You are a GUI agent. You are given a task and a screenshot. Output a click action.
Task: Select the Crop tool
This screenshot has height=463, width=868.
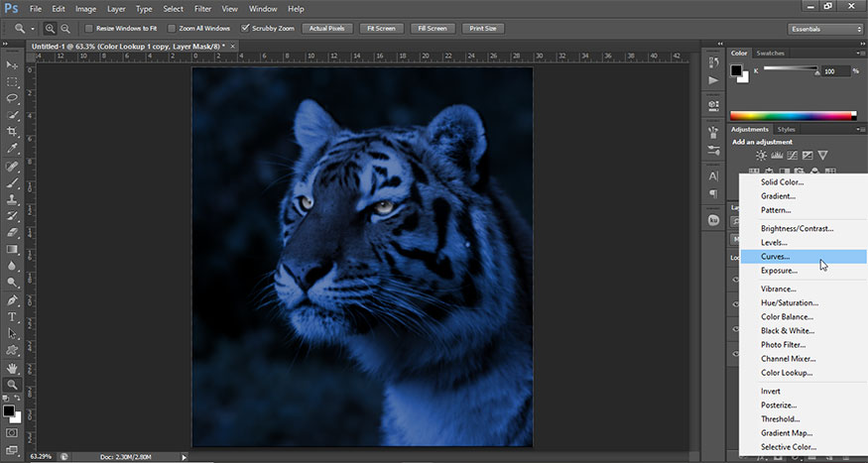(x=12, y=132)
